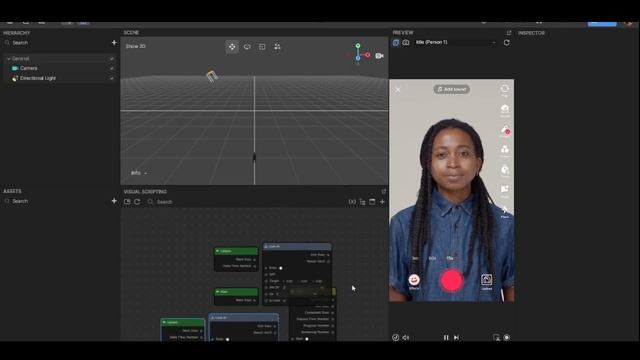Open Upload in the phone preview
The width and height of the screenshot is (640, 360).
click(487, 281)
